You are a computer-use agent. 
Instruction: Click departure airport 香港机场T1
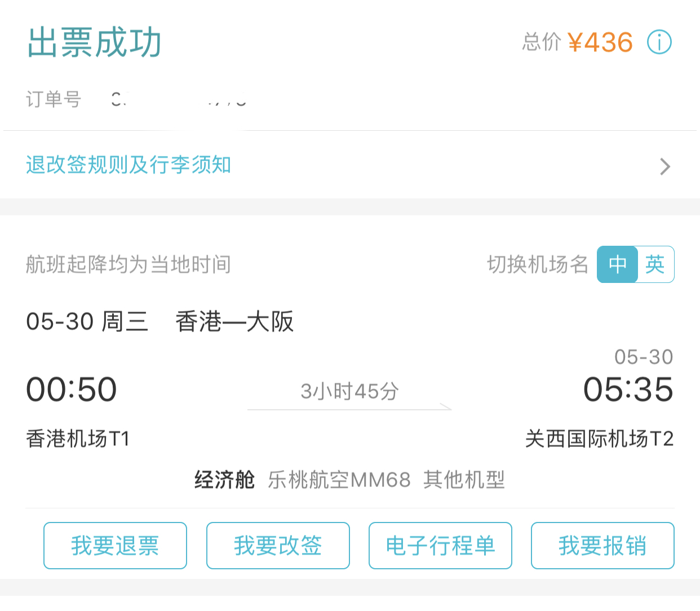click(x=79, y=438)
